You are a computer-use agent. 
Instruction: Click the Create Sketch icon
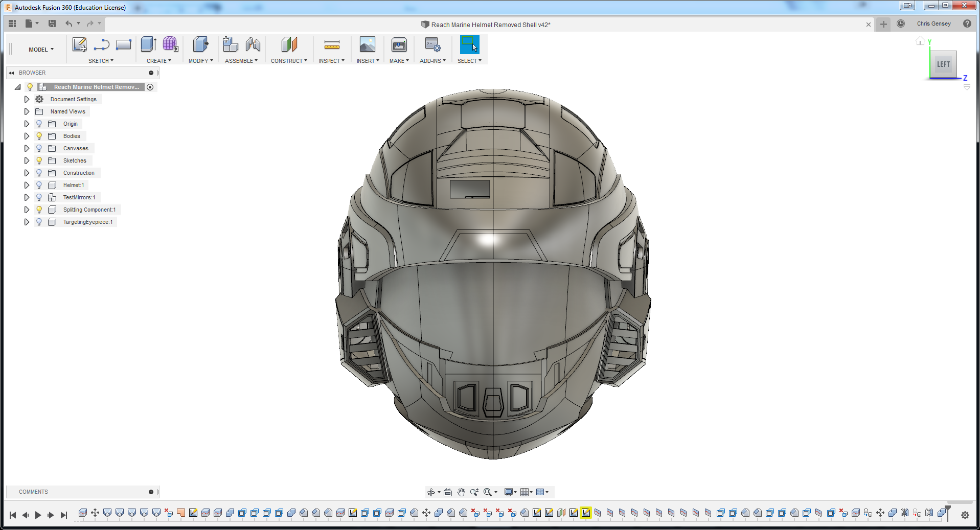click(x=79, y=45)
